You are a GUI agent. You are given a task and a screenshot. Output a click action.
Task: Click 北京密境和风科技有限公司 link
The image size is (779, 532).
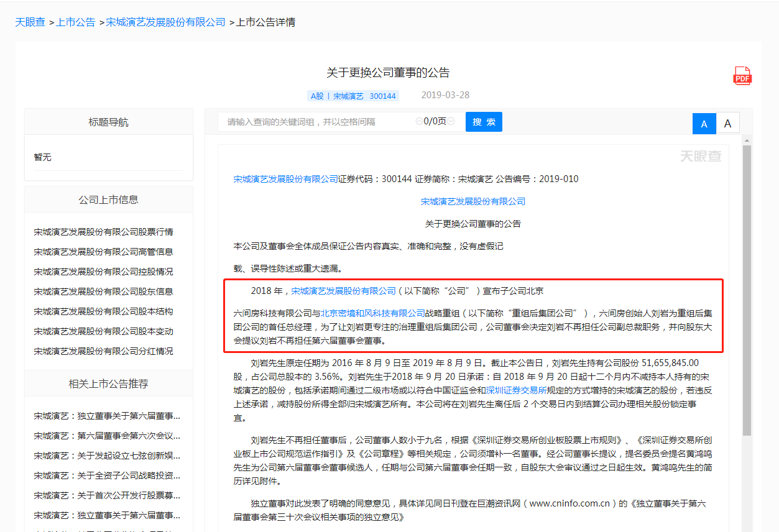click(x=372, y=313)
